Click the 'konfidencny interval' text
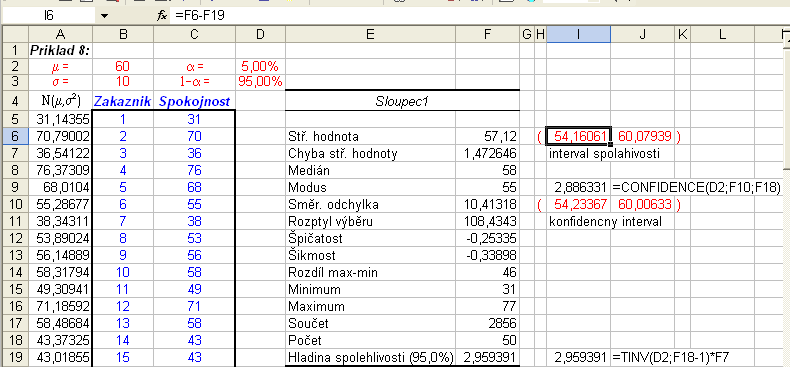790x367 pixels. click(606, 222)
